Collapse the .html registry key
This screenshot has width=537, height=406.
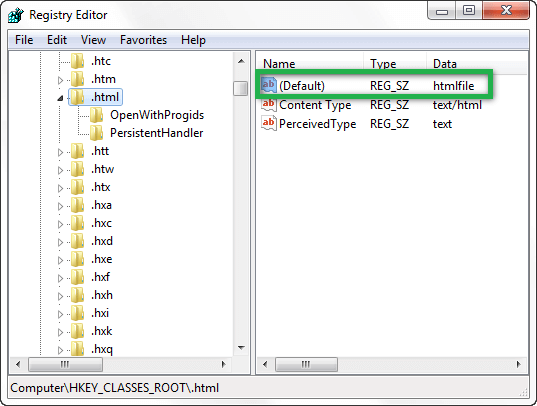(x=61, y=98)
